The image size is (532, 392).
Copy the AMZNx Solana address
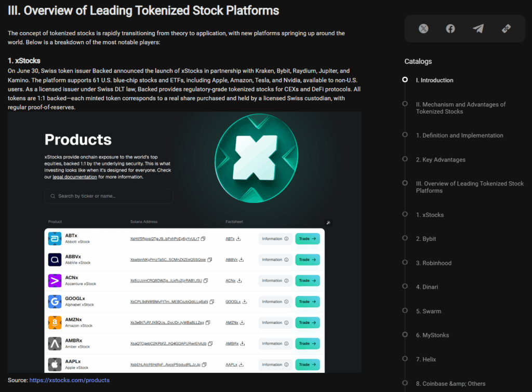click(208, 322)
